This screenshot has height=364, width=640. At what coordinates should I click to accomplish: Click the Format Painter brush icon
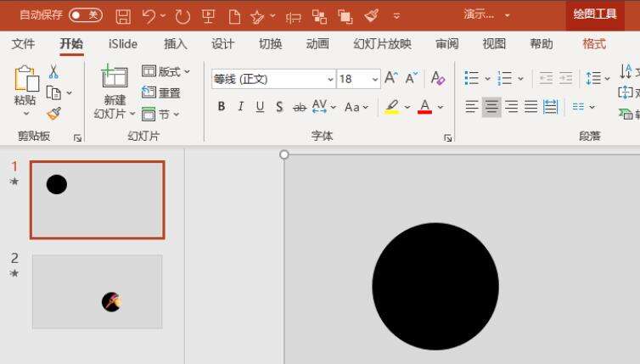(x=53, y=113)
